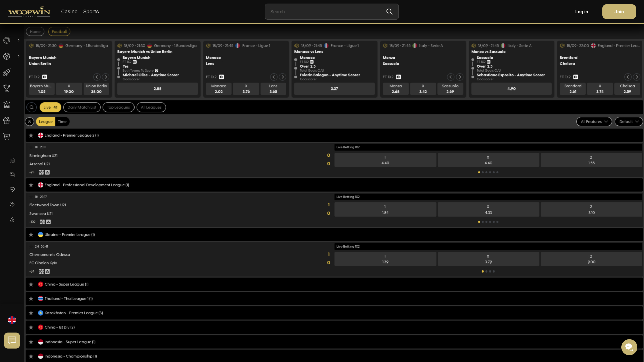Open the gift box icon in sidebar

7,121
